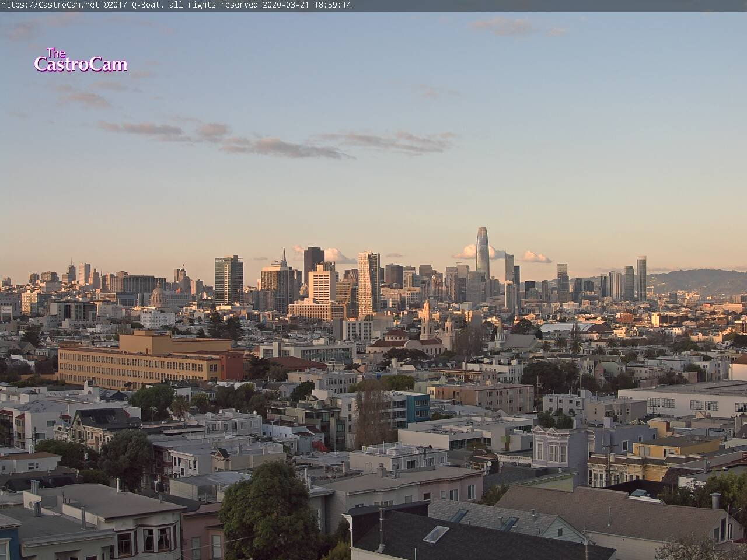Click the domed City Hall building
The height and width of the screenshot is (560, 747).
point(158,296)
